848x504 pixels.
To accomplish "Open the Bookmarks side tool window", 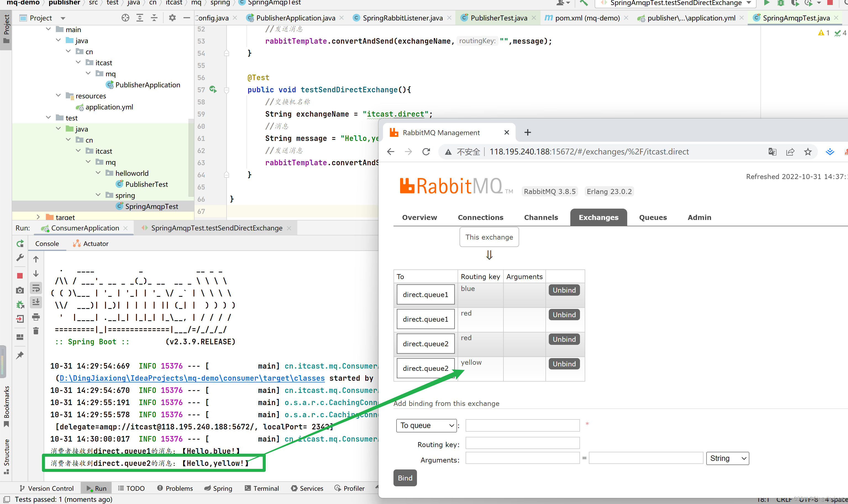I will tap(6, 406).
